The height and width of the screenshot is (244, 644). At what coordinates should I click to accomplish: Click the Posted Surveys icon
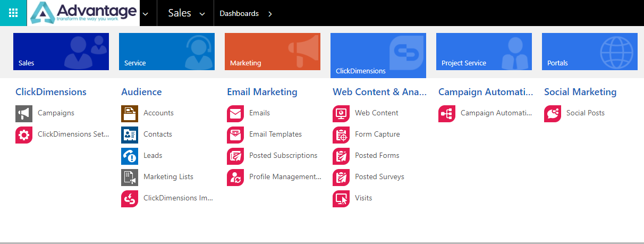[341, 178]
